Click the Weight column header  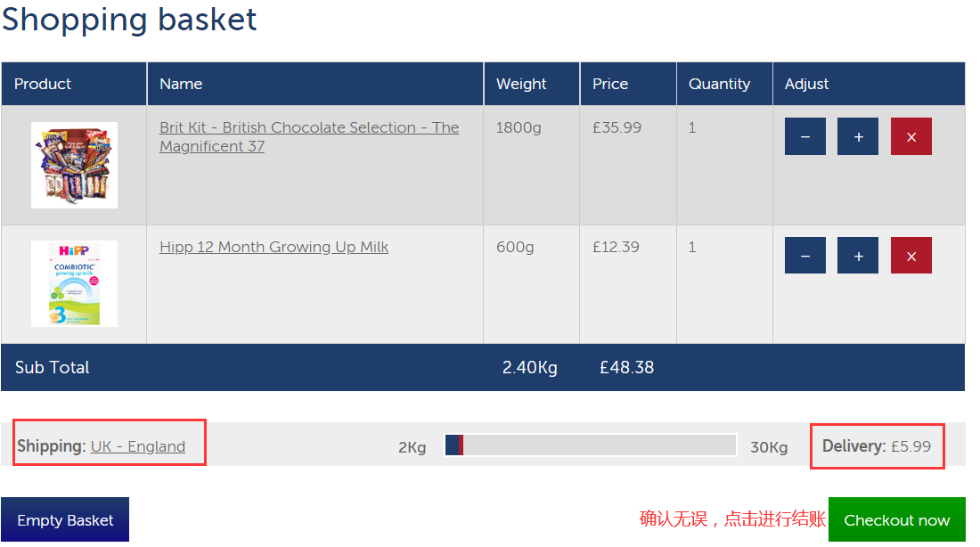[521, 84]
